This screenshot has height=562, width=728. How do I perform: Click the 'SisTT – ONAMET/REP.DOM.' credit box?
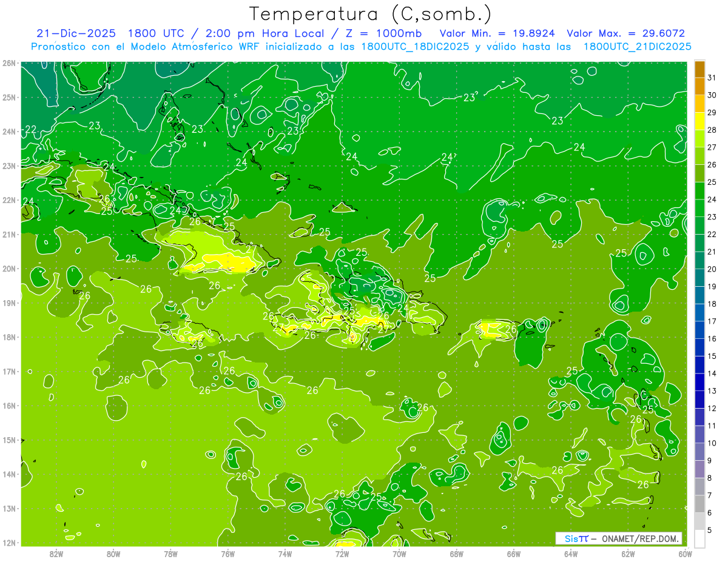coord(619,538)
